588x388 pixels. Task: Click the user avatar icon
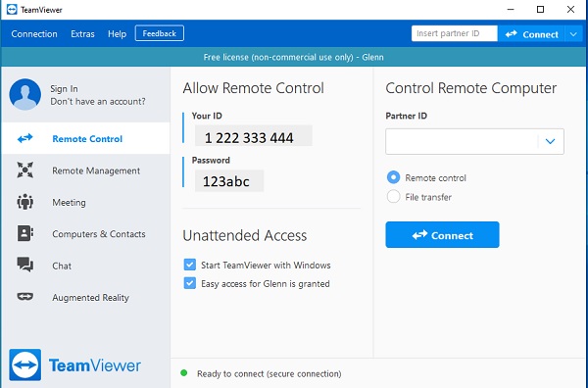[25, 94]
